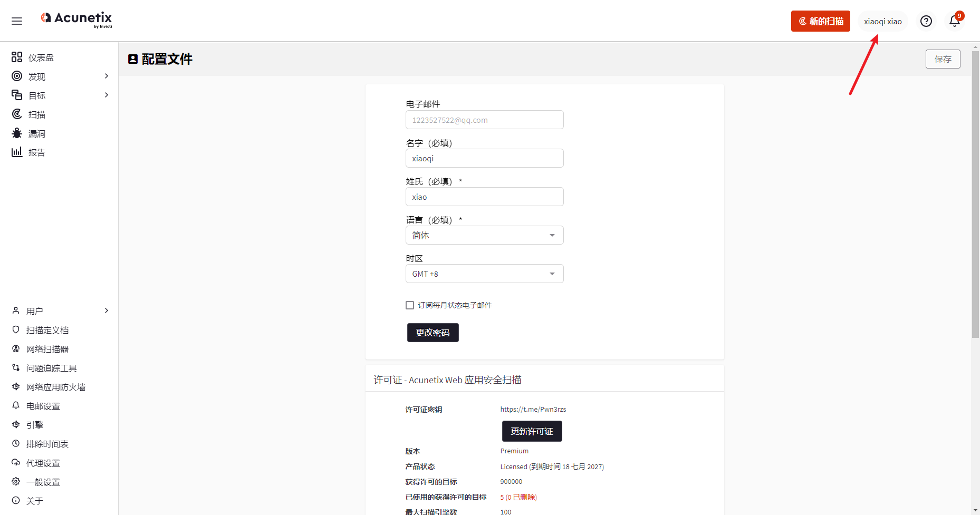Click the 姓氏 field containing xiao
This screenshot has width=980, height=515.
(484, 197)
